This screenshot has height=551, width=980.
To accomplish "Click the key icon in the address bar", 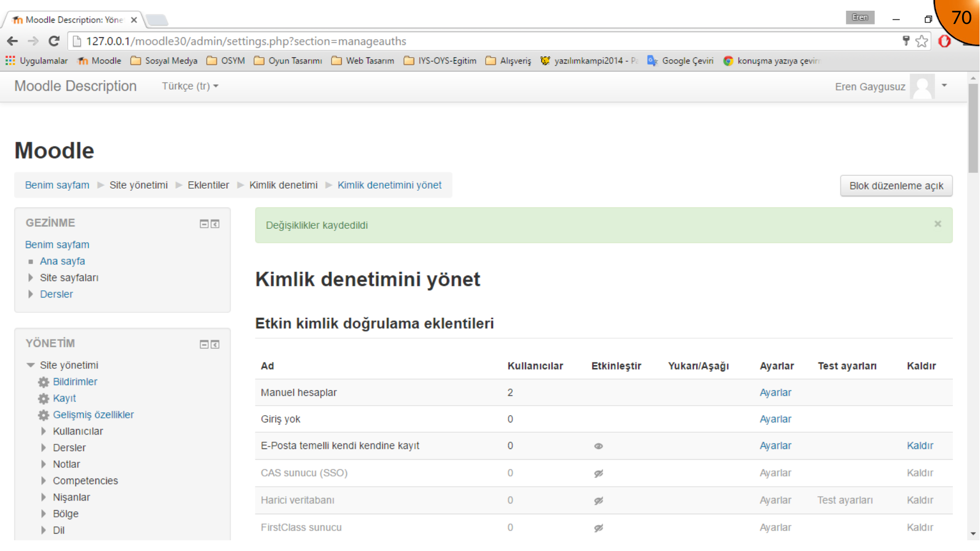I will pos(906,41).
